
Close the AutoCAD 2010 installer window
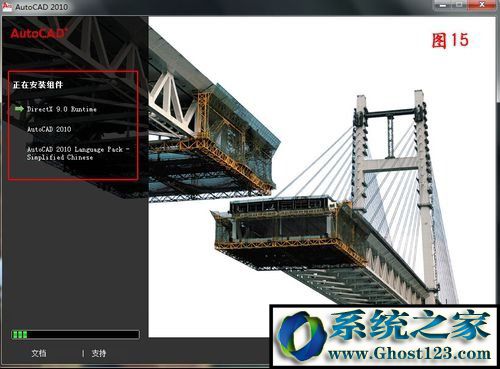pyautogui.click(x=481, y=5)
